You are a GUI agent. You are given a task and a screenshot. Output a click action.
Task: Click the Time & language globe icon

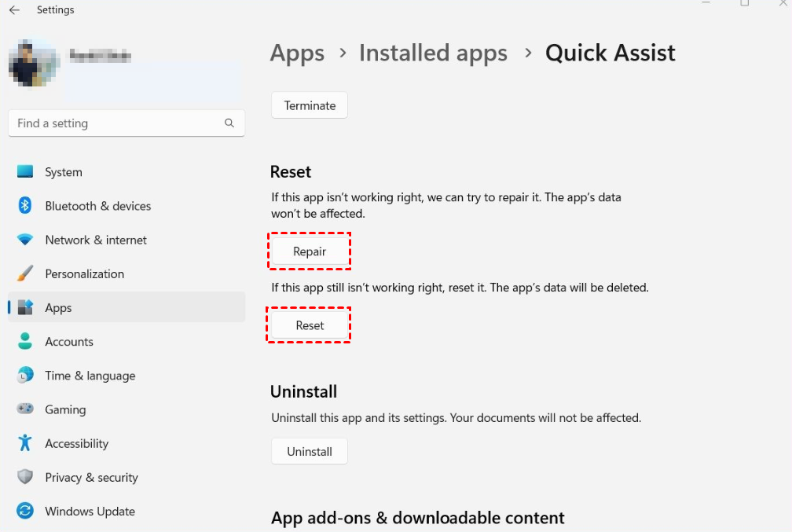[x=25, y=376]
